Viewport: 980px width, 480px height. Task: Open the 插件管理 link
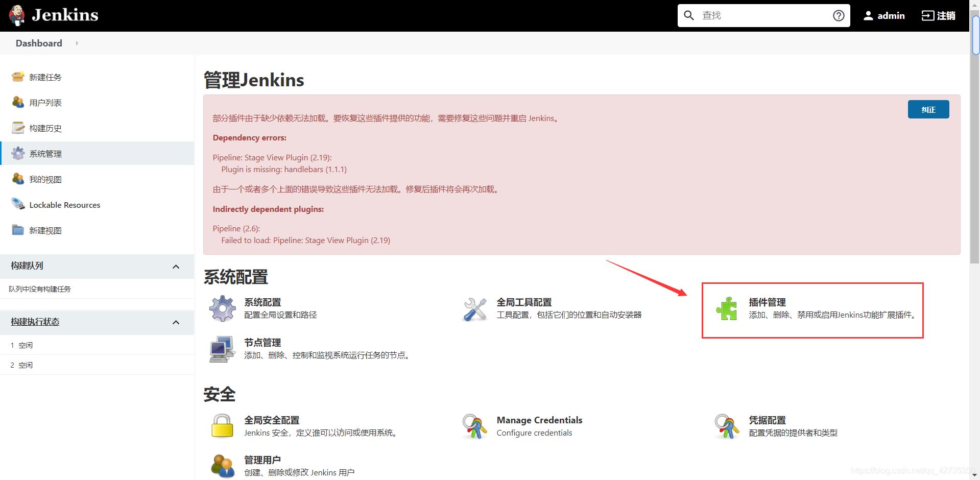[767, 302]
